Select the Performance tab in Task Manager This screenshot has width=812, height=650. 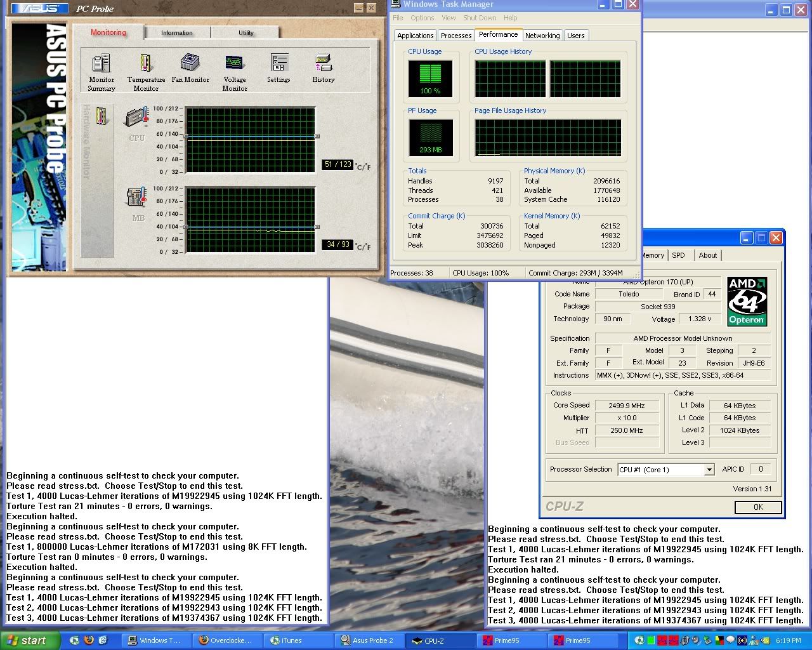(498, 34)
